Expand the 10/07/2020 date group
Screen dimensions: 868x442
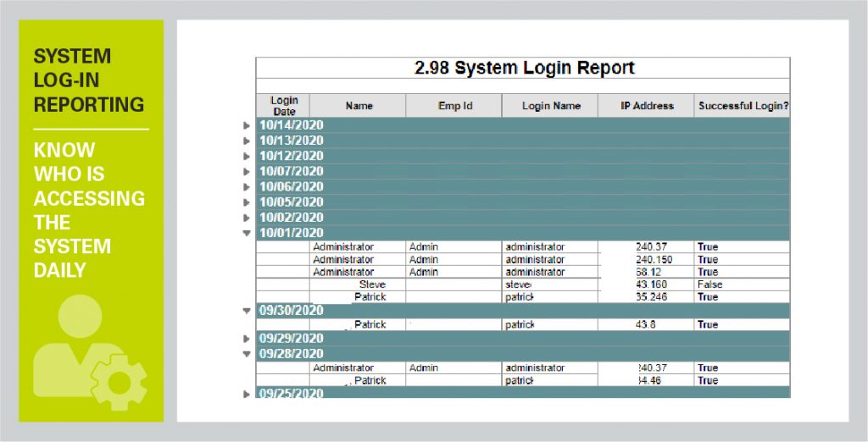click(247, 171)
